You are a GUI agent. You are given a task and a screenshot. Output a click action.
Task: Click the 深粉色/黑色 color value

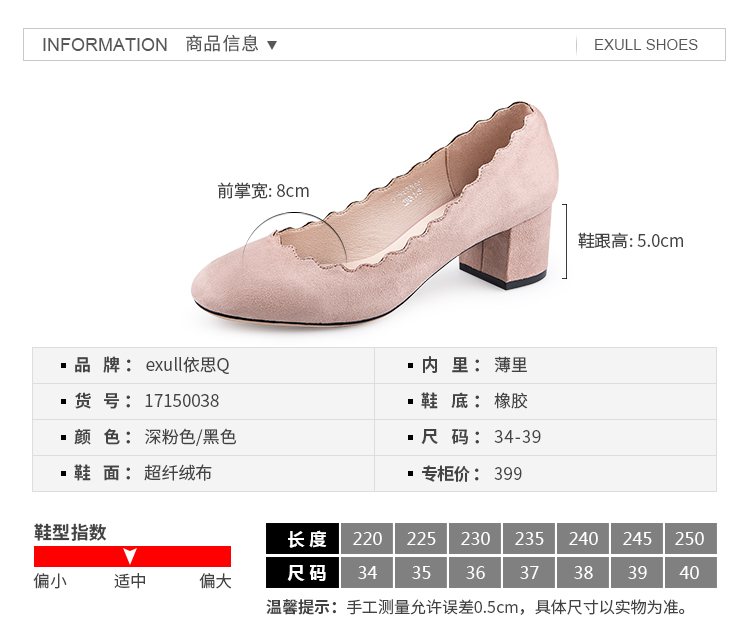[191, 437]
